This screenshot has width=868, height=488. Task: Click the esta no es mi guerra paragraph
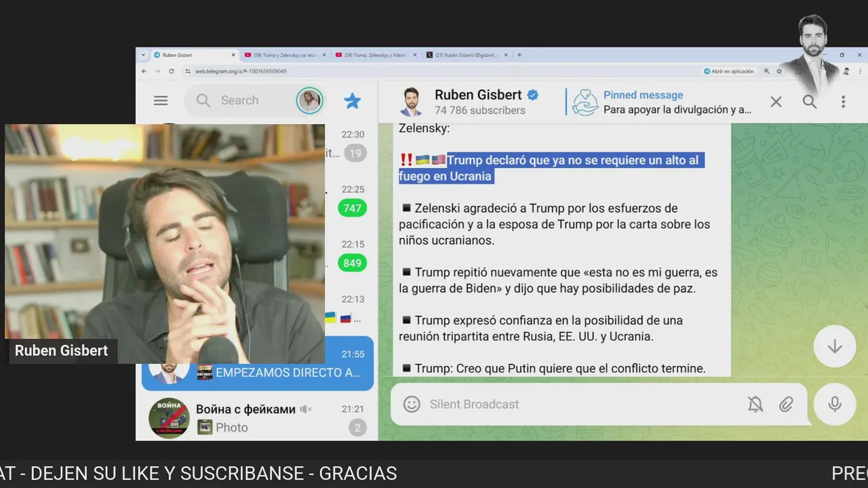(x=558, y=281)
